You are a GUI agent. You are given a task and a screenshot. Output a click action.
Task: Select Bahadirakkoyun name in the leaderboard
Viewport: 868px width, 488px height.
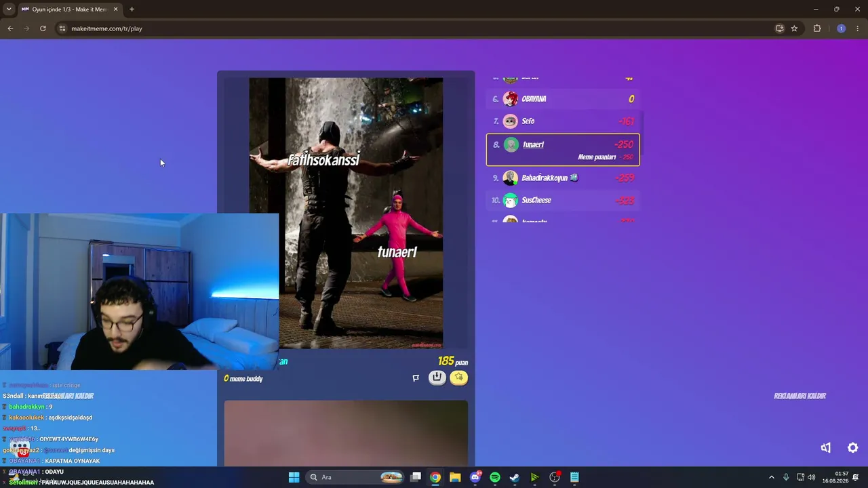point(545,178)
